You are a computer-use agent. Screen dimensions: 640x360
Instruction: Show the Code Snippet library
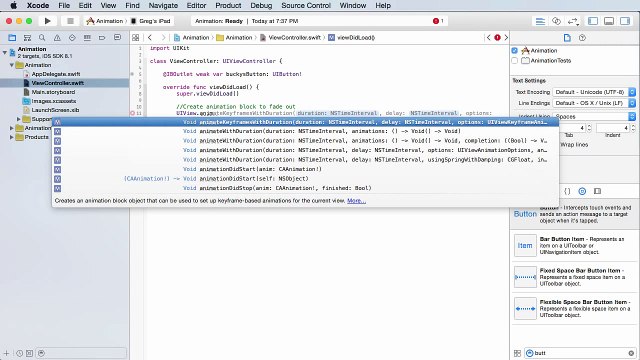click(567, 191)
